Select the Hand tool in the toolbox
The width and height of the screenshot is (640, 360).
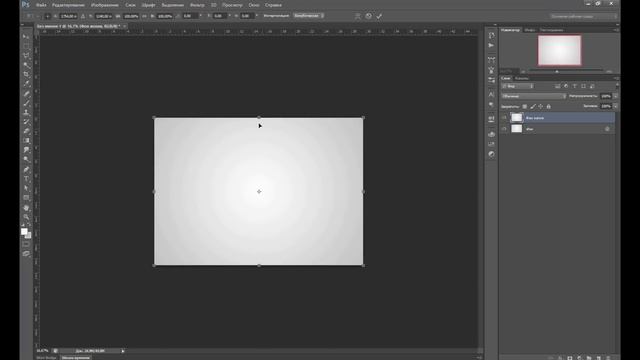tap(27, 208)
